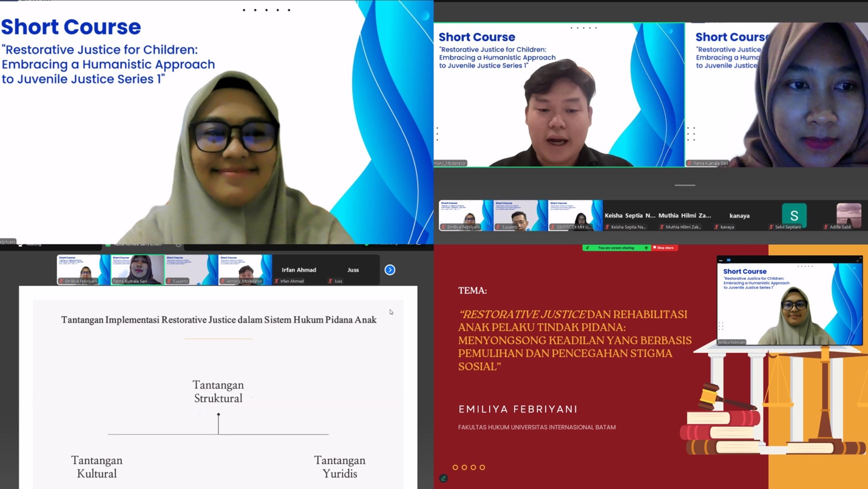This screenshot has width=868, height=489.
Task: Click the muted mic icon beside Keisha Septia
Action: pos(608,226)
